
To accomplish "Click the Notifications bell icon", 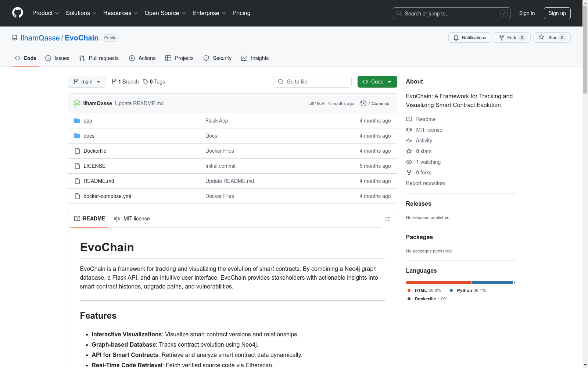I will (456, 38).
